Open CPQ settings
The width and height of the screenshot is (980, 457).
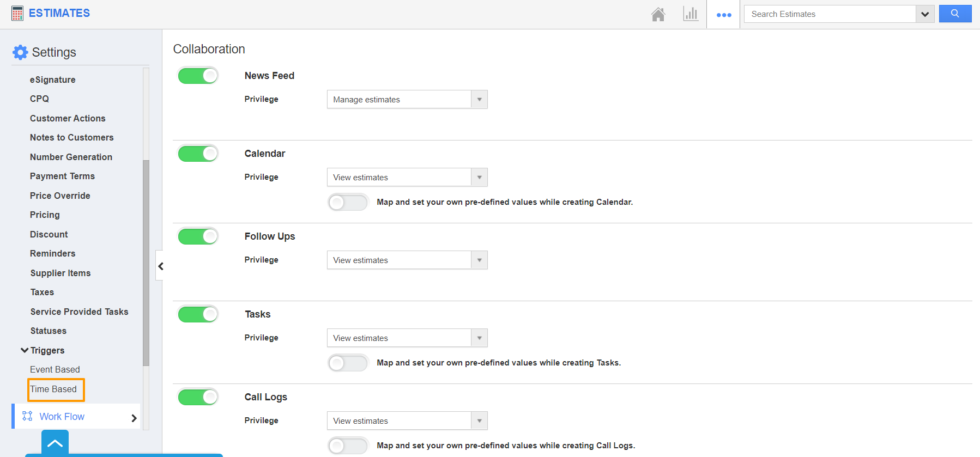pos(39,99)
